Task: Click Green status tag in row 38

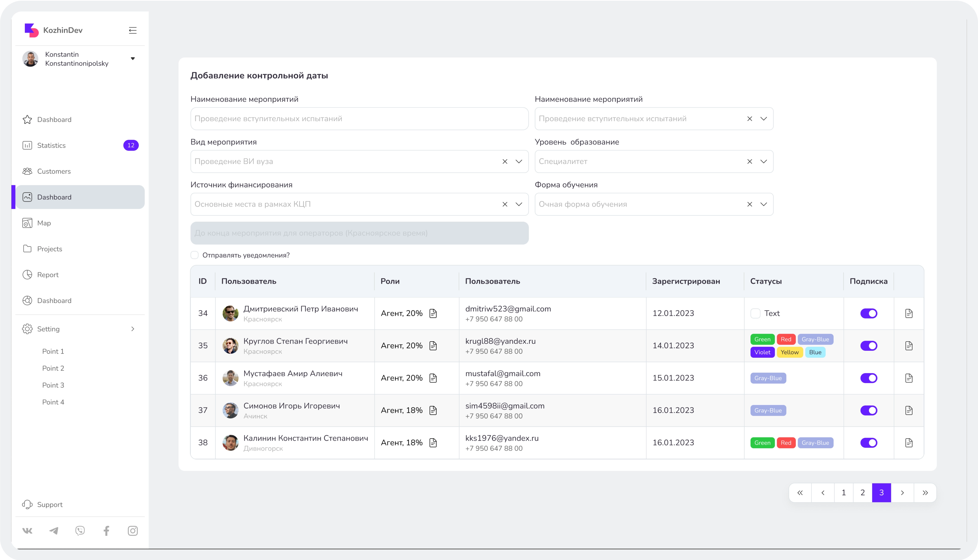Action: tap(762, 443)
